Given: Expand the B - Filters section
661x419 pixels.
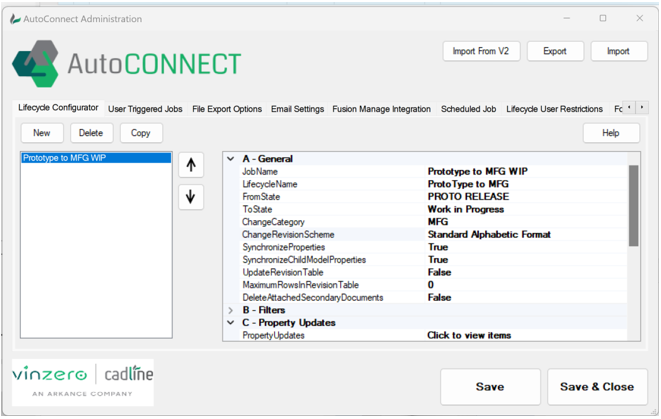Looking at the screenshot, I should click(x=231, y=310).
